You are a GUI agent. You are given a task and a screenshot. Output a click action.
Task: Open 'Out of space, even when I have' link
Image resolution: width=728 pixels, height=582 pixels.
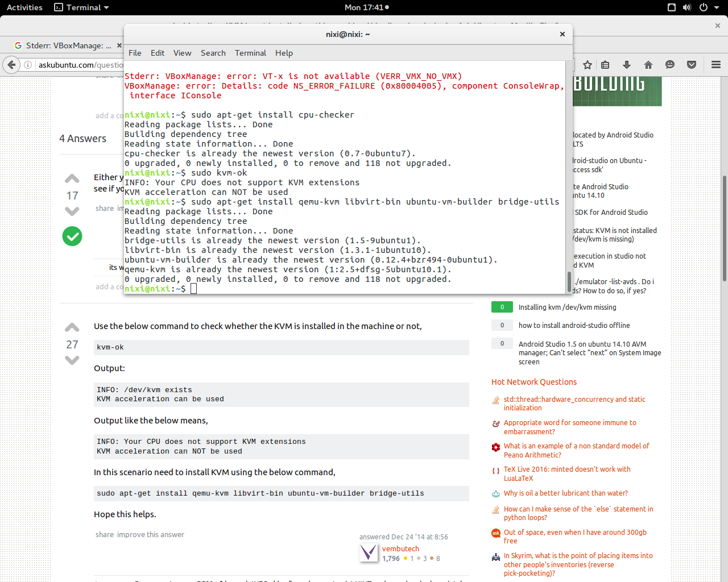pyautogui.click(x=575, y=537)
